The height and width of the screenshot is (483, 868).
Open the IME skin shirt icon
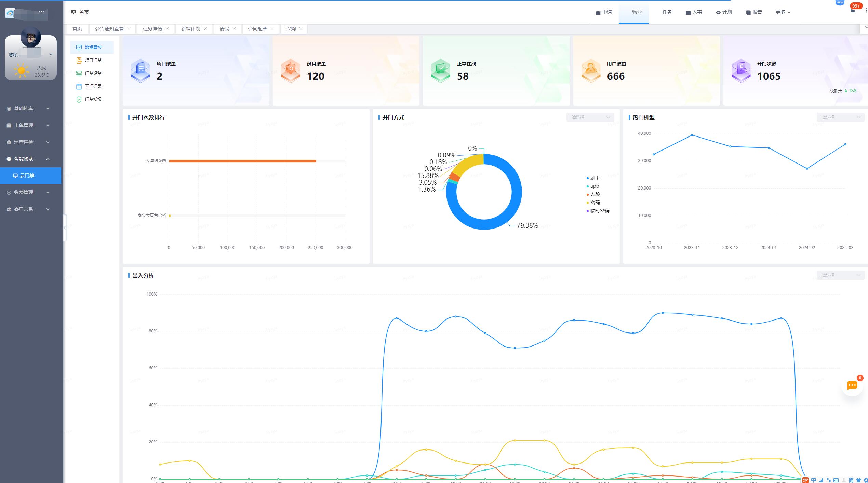(858, 480)
